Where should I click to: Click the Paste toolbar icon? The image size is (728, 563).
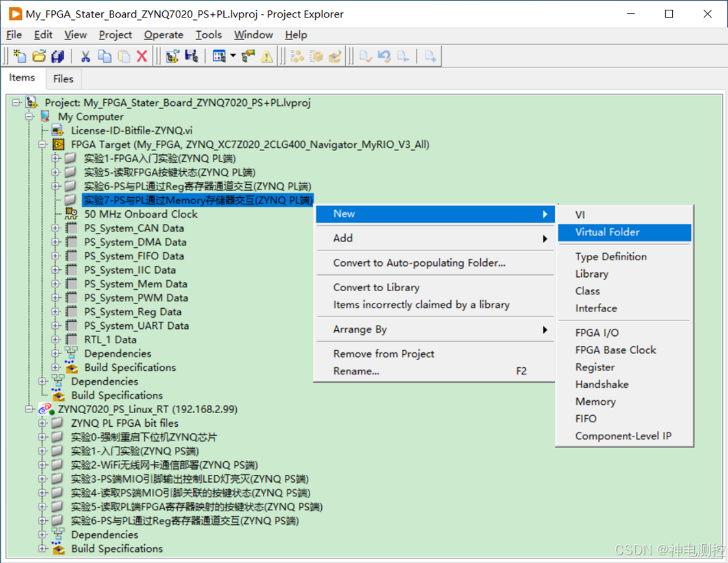coord(124,56)
